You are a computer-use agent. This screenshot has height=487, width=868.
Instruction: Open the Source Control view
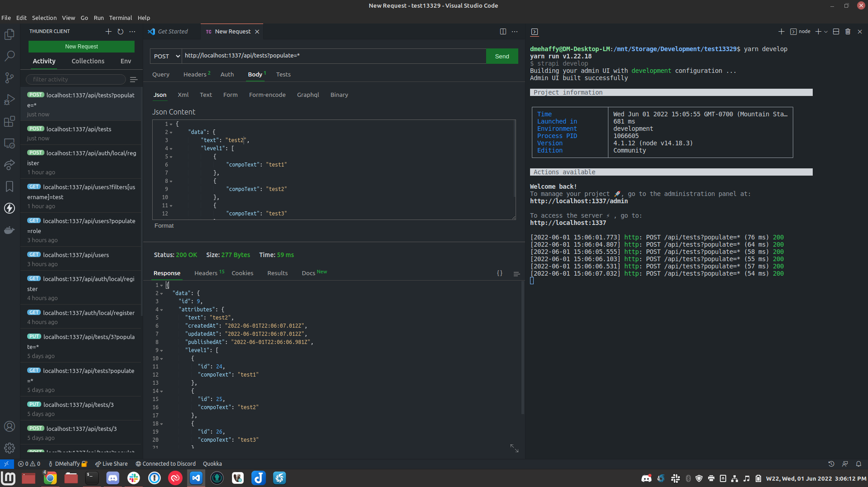coord(10,78)
